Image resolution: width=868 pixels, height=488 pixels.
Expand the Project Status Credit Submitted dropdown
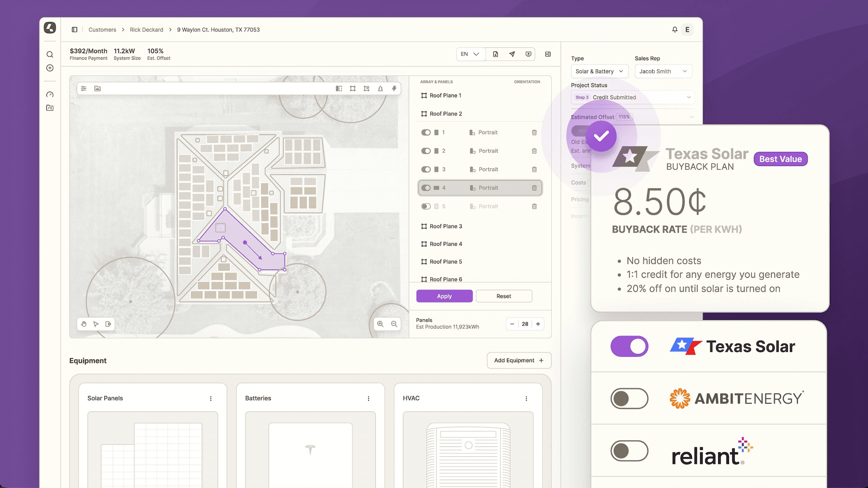(x=633, y=97)
